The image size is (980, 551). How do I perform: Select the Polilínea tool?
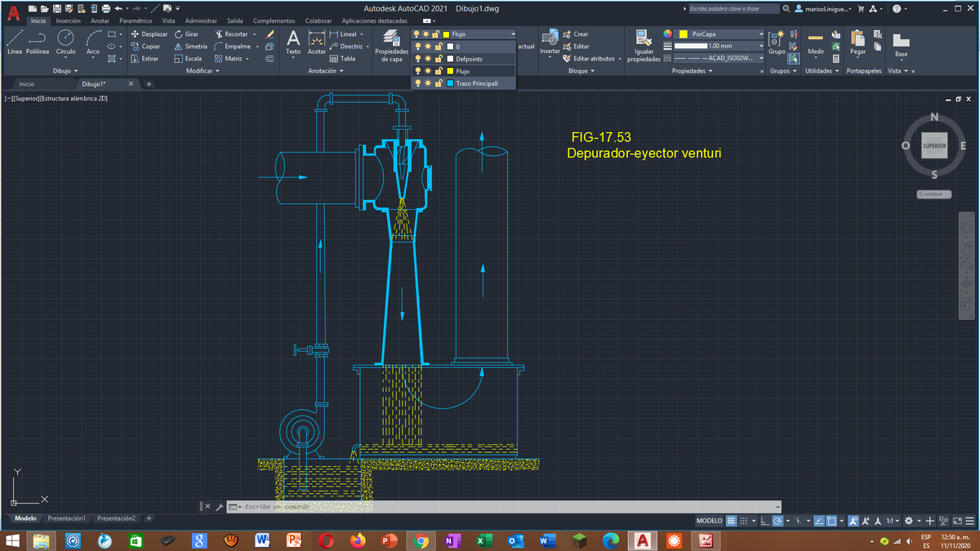[x=38, y=42]
